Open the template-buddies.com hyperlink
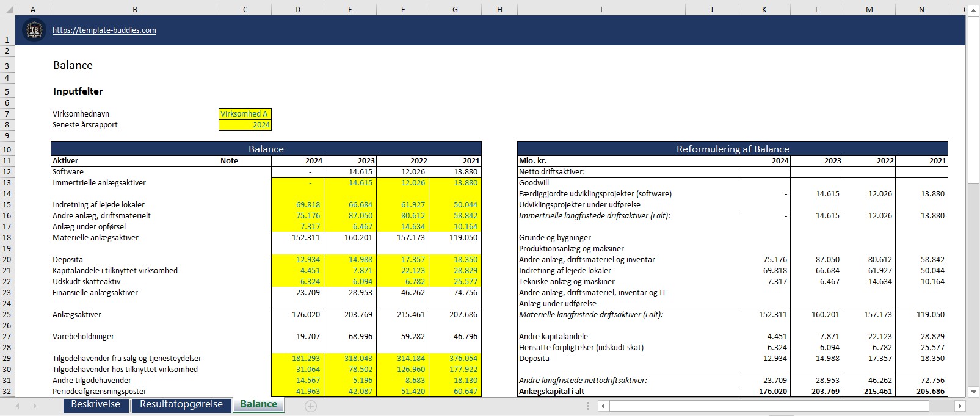 pyautogui.click(x=104, y=30)
